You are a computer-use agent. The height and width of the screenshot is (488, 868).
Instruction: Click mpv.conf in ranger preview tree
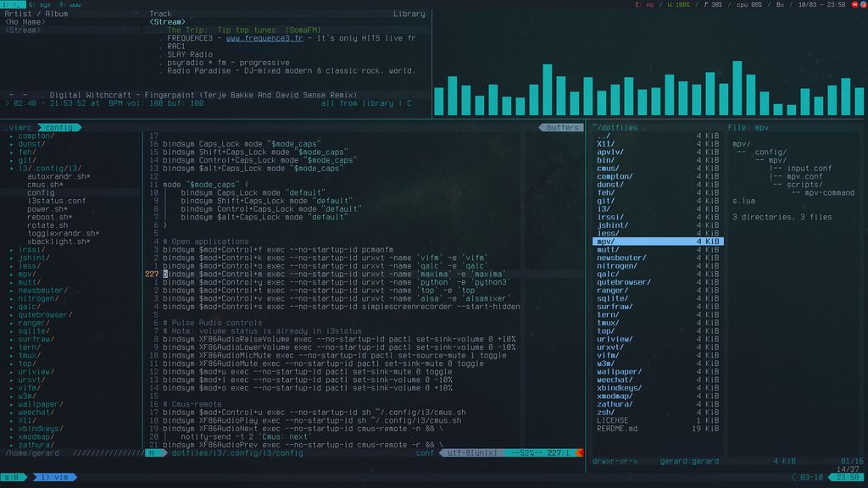(805, 176)
